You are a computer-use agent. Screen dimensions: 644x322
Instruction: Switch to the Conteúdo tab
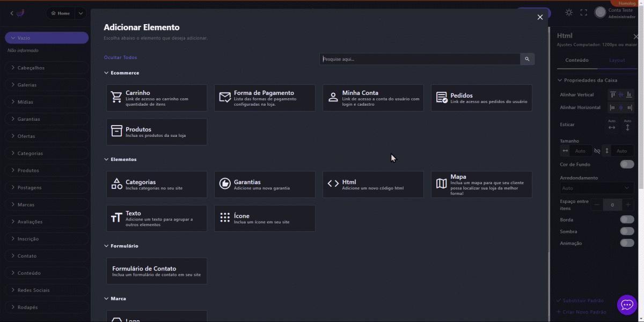pyautogui.click(x=577, y=60)
